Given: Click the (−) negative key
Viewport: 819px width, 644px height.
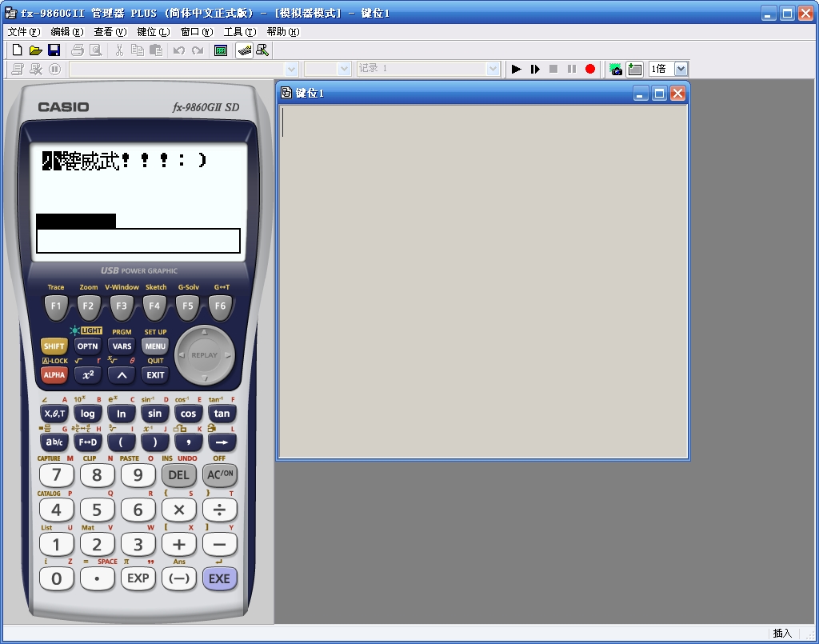Looking at the screenshot, I should 178,578.
